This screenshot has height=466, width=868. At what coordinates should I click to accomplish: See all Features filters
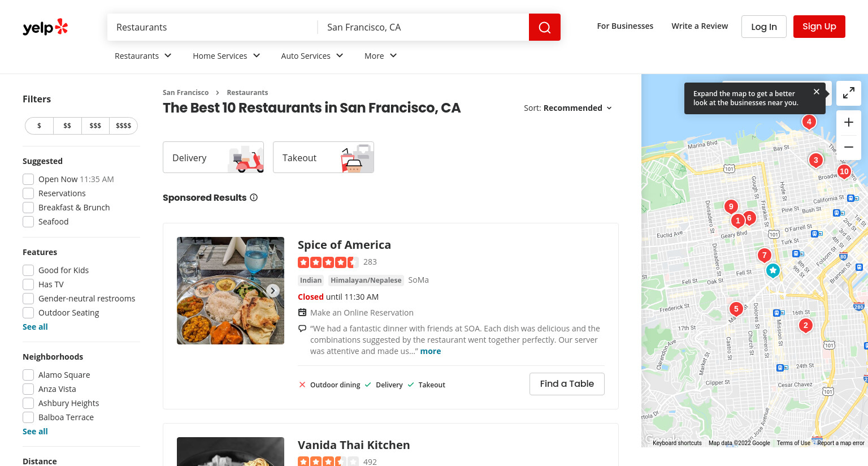35,327
